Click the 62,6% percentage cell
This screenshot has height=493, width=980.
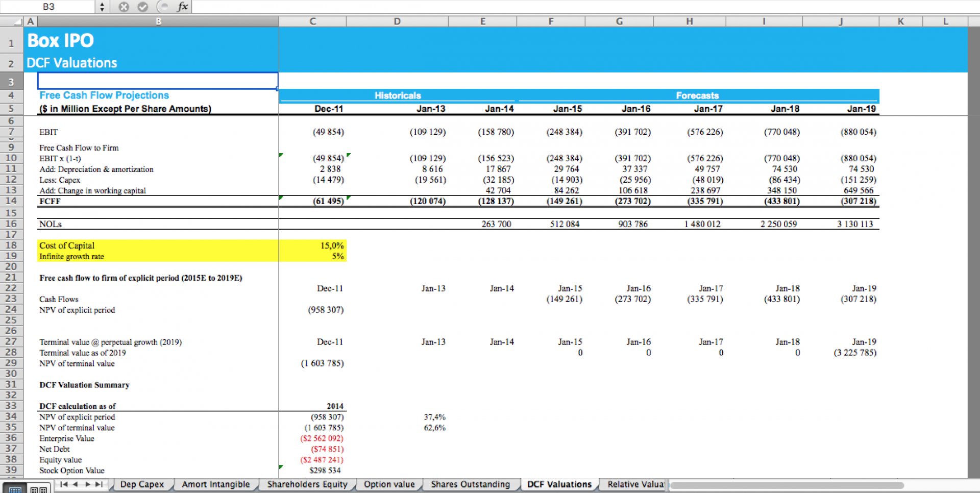coord(434,428)
